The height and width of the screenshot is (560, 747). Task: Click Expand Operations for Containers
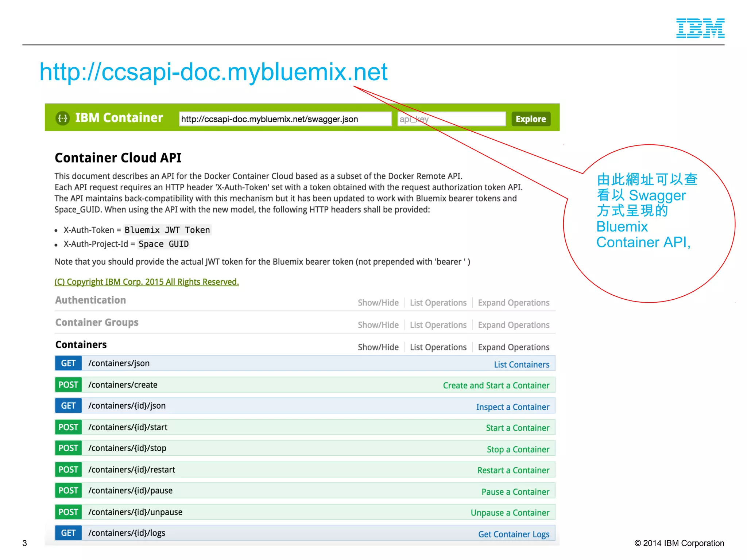click(514, 347)
